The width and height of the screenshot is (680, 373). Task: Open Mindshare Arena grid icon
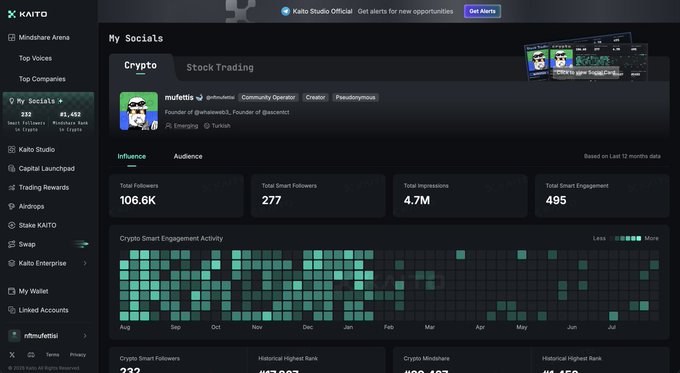pos(12,38)
